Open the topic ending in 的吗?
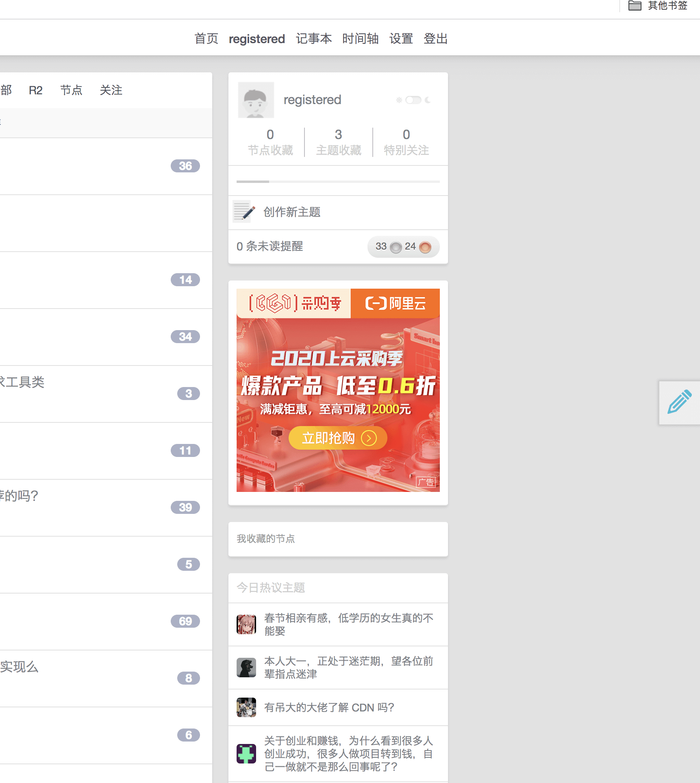The height and width of the screenshot is (783, 700). pos(19,496)
